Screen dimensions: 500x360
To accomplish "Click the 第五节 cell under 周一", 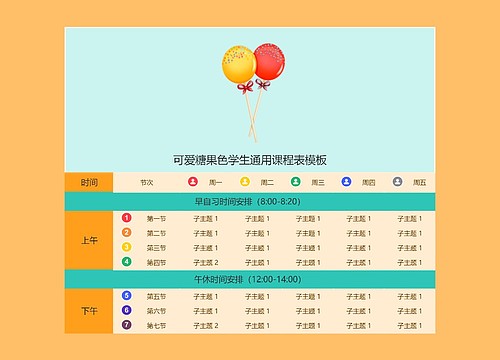I will [206, 296].
